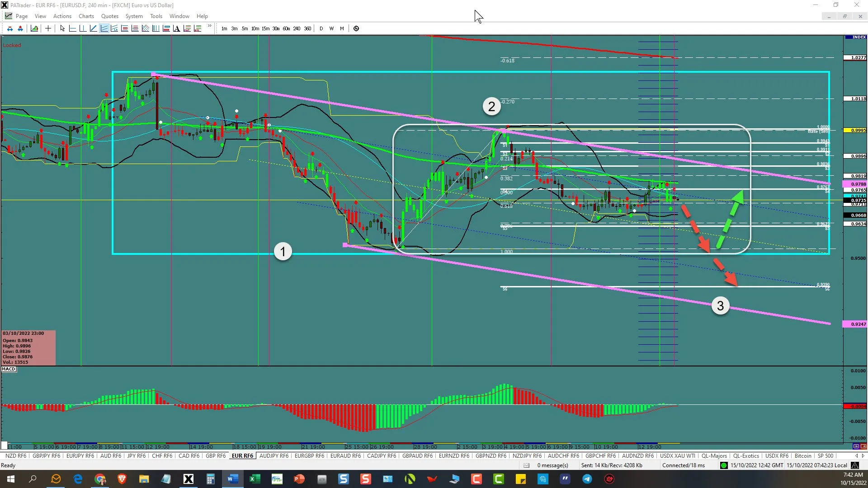The image size is (868, 488).
Task: Open the Help menu
Action: click(202, 16)
